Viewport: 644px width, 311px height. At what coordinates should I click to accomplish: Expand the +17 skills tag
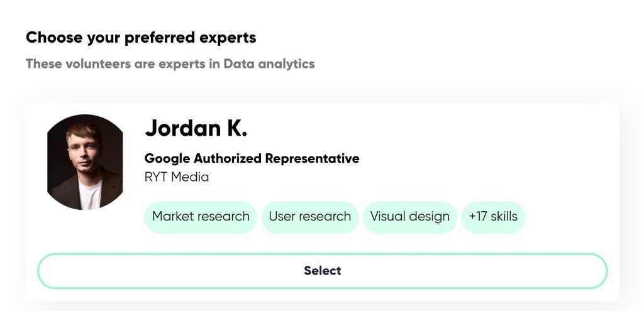493,217
